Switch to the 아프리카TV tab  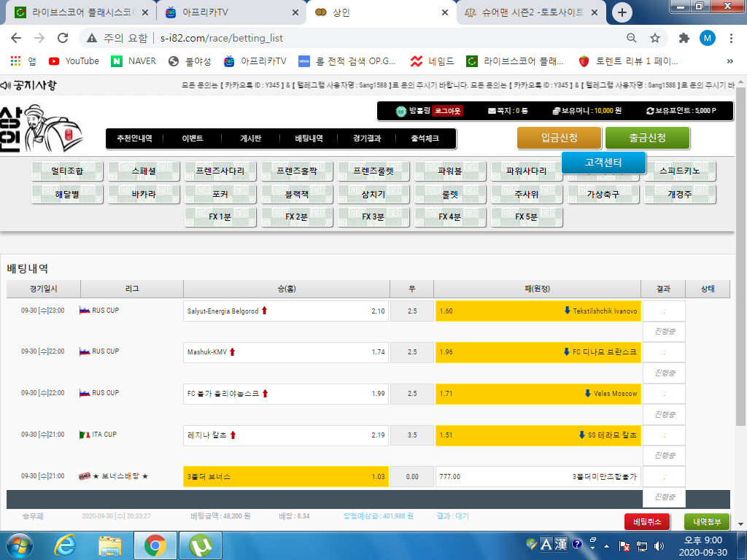click(x=226, y=12)
